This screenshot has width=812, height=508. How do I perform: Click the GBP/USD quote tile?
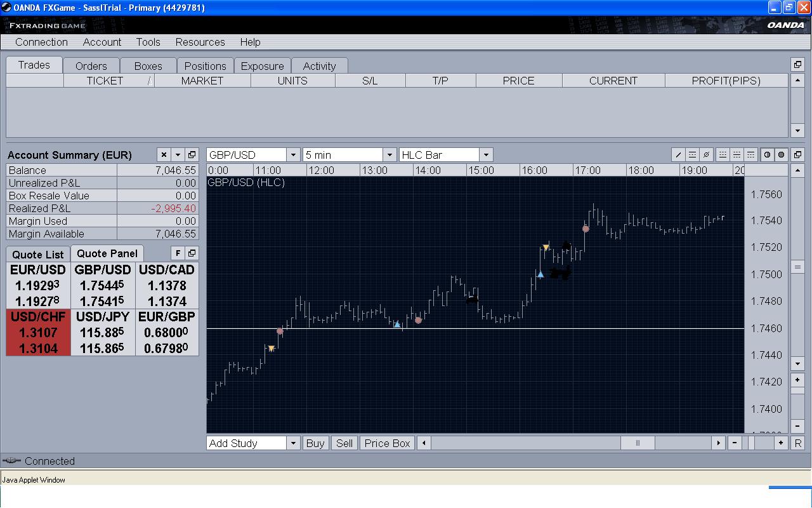click(x=103, y=286)
